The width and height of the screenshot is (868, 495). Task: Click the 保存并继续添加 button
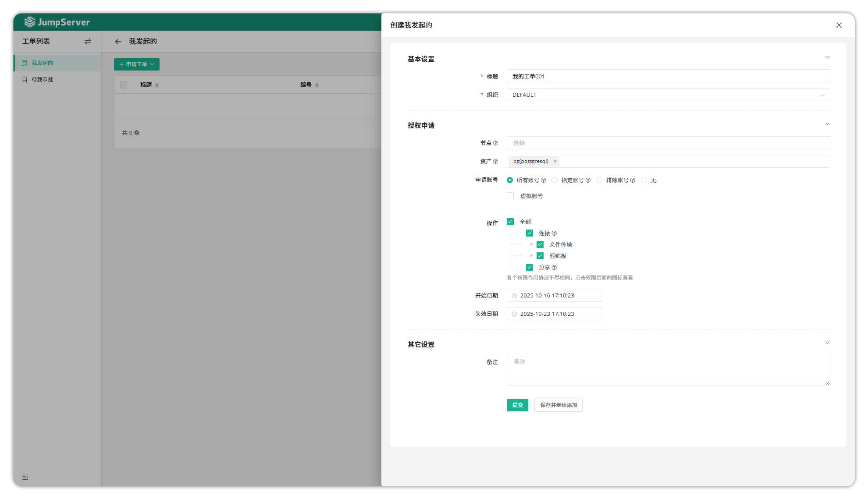click(x=558, y=405)
